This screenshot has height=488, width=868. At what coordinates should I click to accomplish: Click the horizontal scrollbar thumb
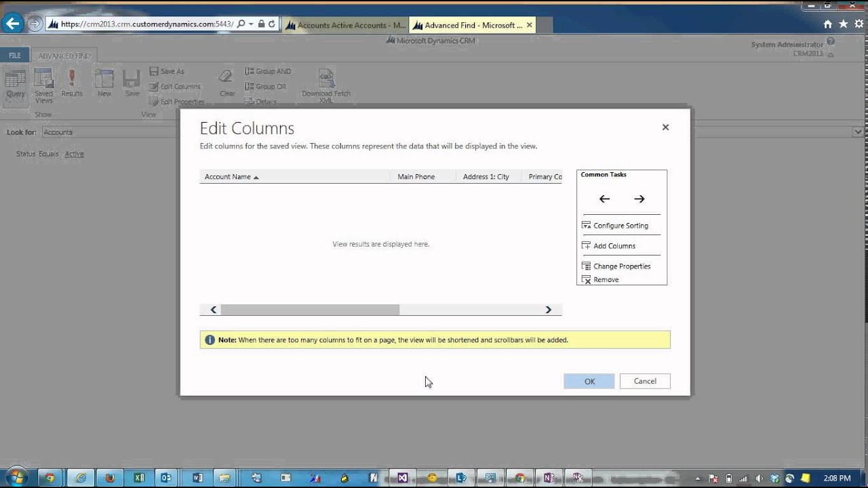point(310,310)
